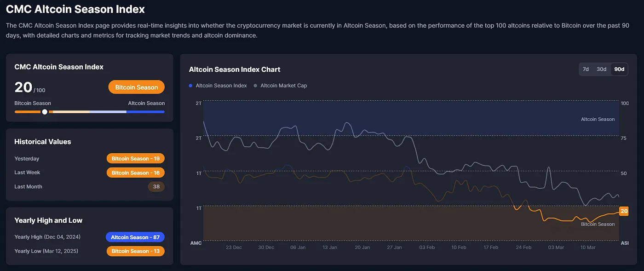Click the Yearly Low Bitcoin Season - 13 badge

(135, 251)
